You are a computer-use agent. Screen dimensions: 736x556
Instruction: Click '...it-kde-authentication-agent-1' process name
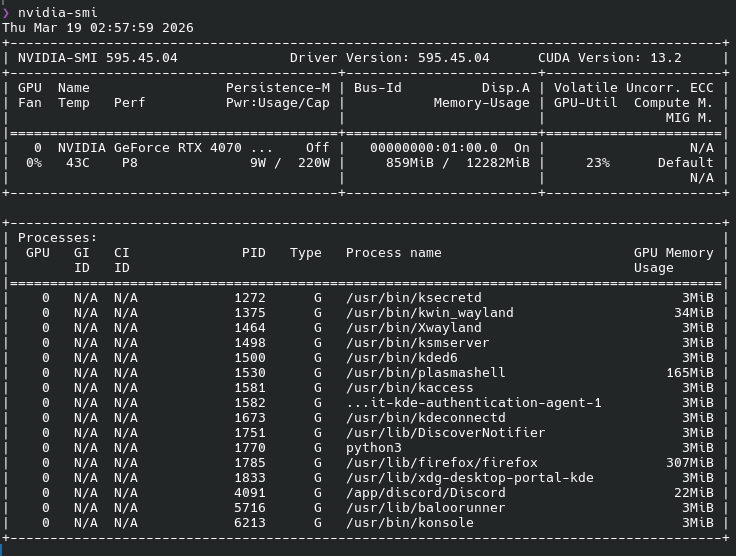[474, 403]
